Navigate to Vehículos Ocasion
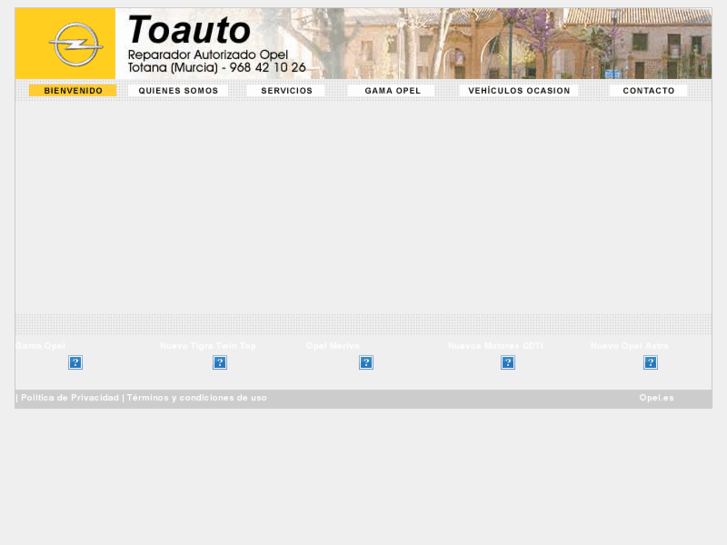The image size is (727, 545). click(x=519, y=90)
